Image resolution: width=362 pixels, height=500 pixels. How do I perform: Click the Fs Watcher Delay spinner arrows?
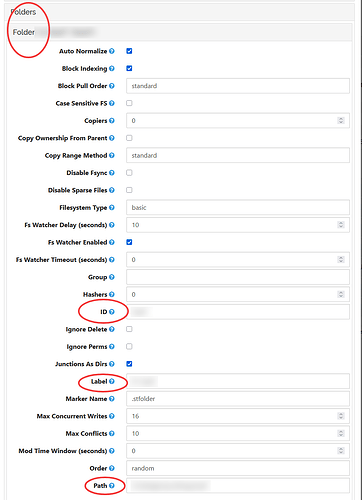341,225
